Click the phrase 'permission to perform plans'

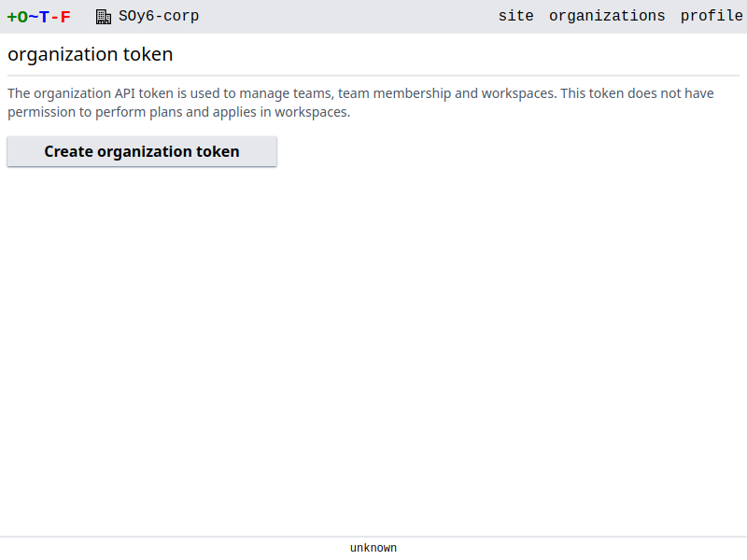(x=96, y=113)
